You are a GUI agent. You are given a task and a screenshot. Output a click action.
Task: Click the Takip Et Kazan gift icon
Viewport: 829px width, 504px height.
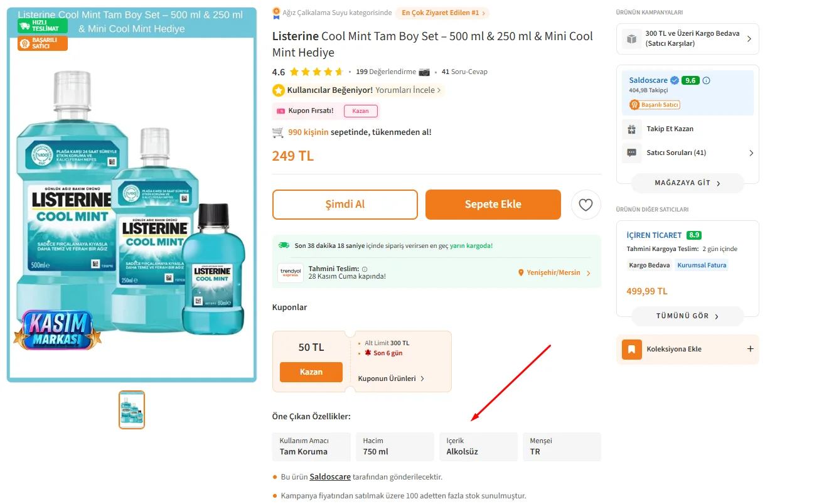tap(631, 129)
